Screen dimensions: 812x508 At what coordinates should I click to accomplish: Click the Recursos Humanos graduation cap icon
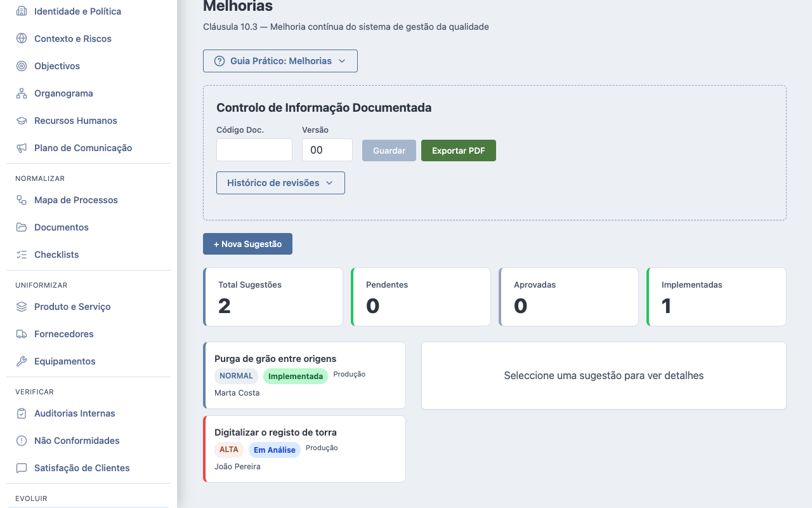coord(22,121)
